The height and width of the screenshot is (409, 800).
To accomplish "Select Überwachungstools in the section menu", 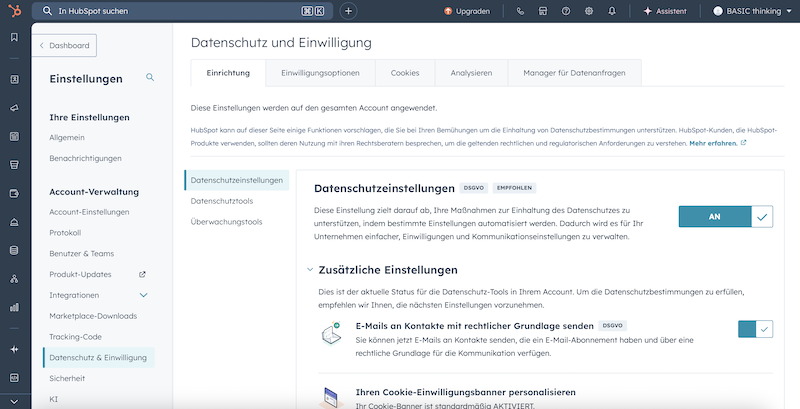I will click(x=227, y=222).
